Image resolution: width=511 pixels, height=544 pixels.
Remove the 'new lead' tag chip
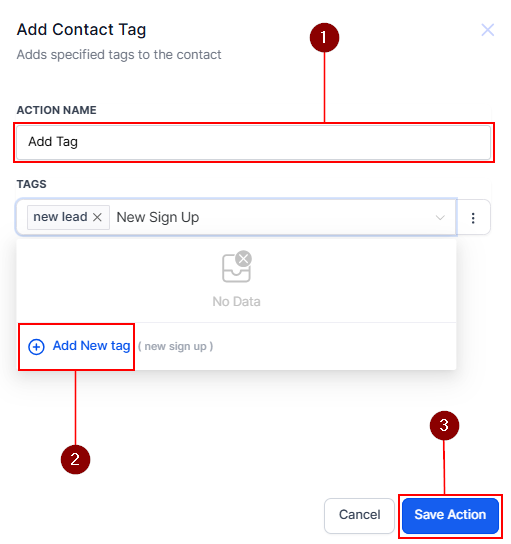point(97,217)
